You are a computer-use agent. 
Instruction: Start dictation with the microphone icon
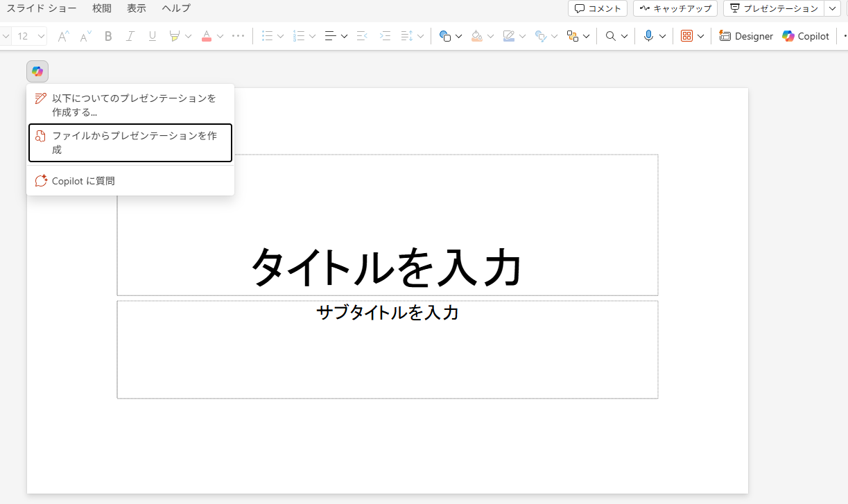click(x=648, y=36)
